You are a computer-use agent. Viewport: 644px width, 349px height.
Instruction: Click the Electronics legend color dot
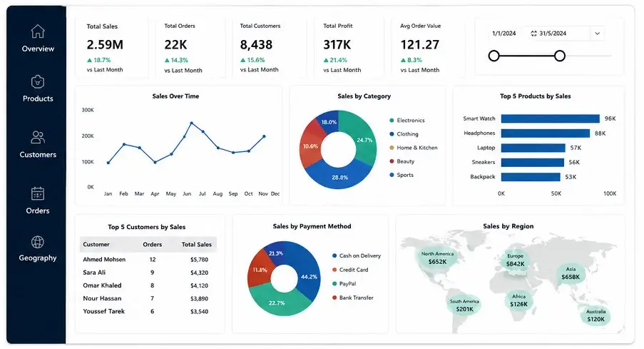pyautogui.click(x=392, y=121)
